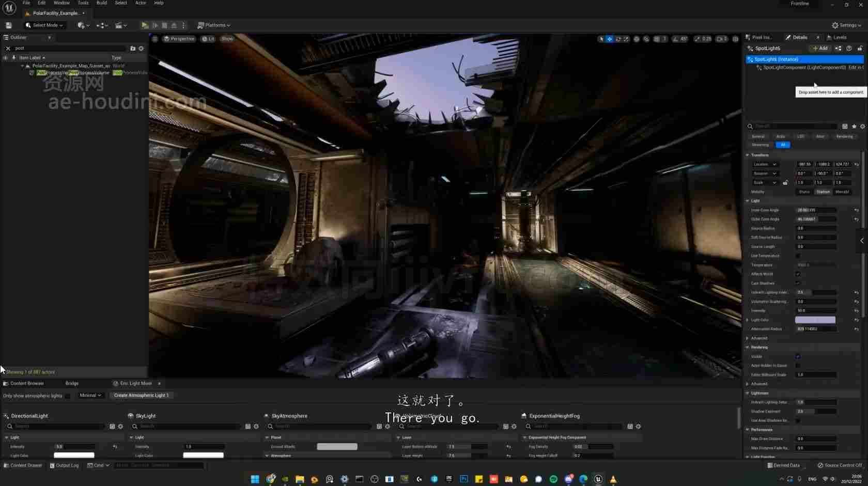Screen dimensions: 868x486
Task: Open the Build menu
Action: click(102, 3)
